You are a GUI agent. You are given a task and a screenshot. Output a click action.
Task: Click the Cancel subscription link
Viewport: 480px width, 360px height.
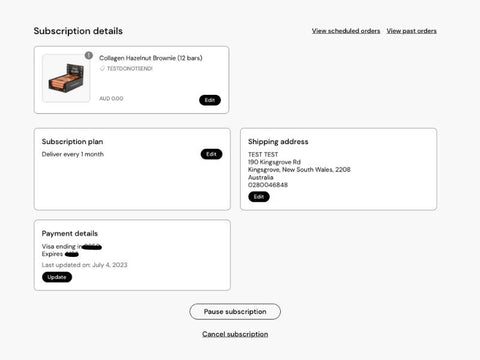235,334
